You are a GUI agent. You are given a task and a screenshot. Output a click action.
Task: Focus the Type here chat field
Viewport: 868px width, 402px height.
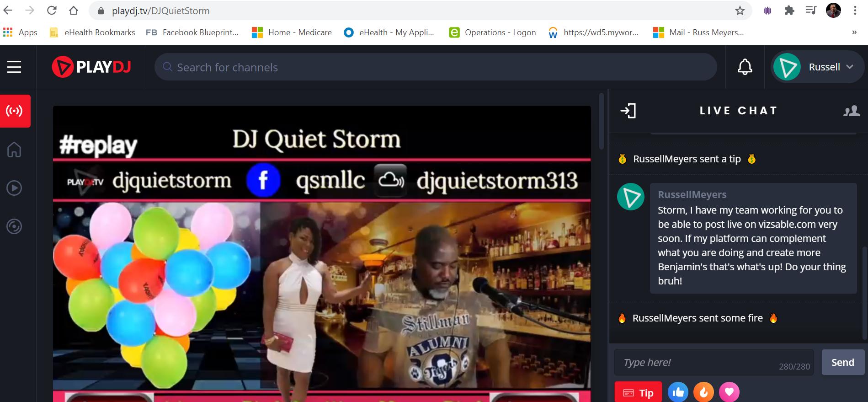[714, 362]
